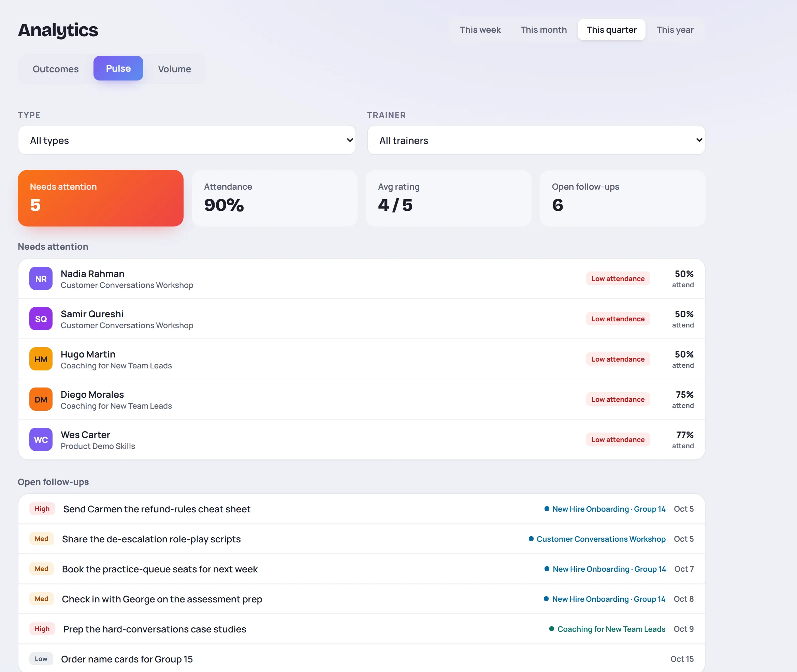This screenshot has height=672, width=797.
Task: Click Diego Morales's DM avatar
Action: pyautogui.click(x=41, y=399)
